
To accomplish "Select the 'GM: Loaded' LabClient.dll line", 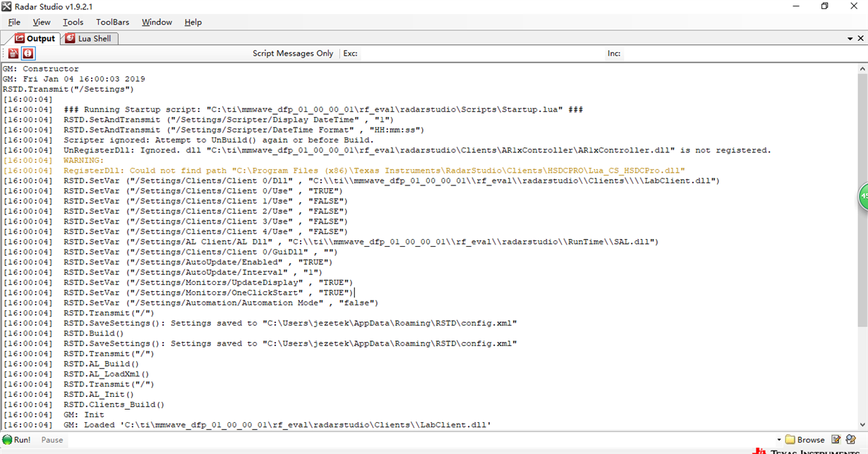I will 247,425.
